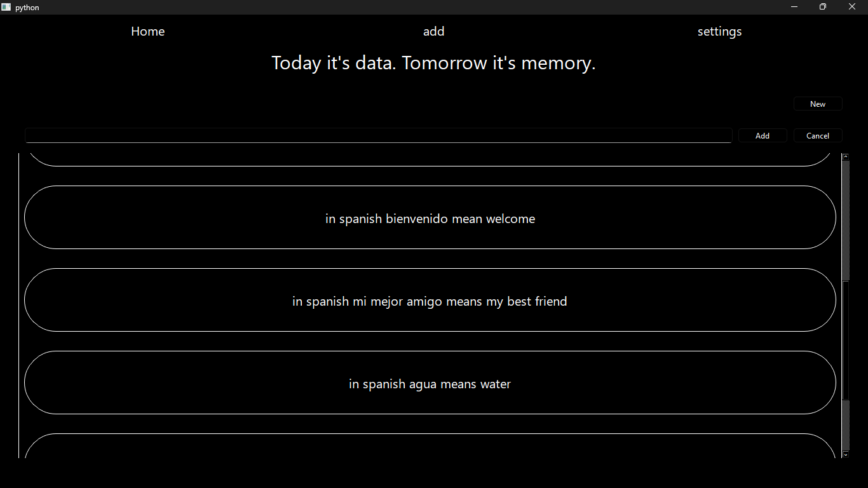Click the hatched scrollbar track above the thumb
Viewport: 868px width, 488px height.
point(846,220)
